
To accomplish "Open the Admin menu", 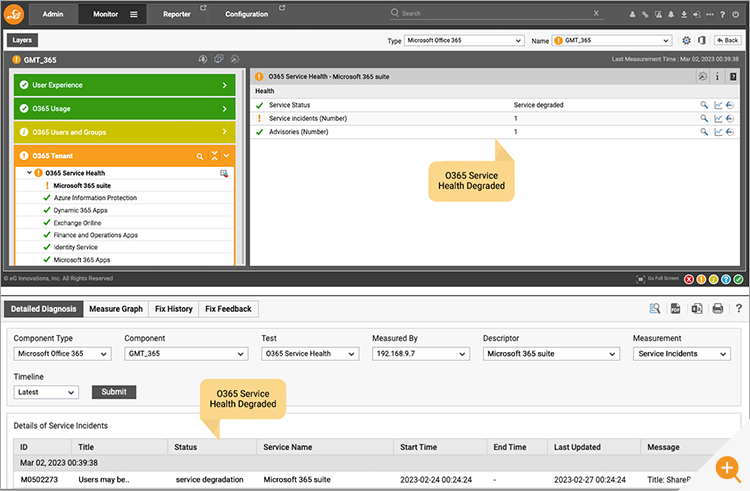I will click(x=53, y=14).
